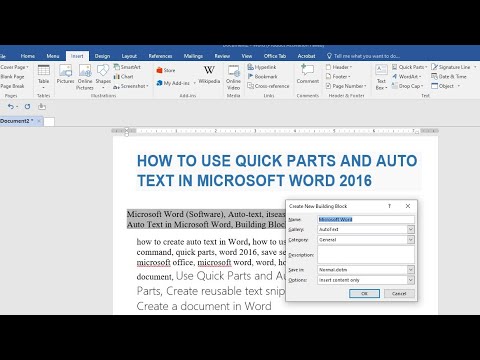The image size is (480, 360).
Task: Switch to the Design tab
Action: [x=102, y=56]
